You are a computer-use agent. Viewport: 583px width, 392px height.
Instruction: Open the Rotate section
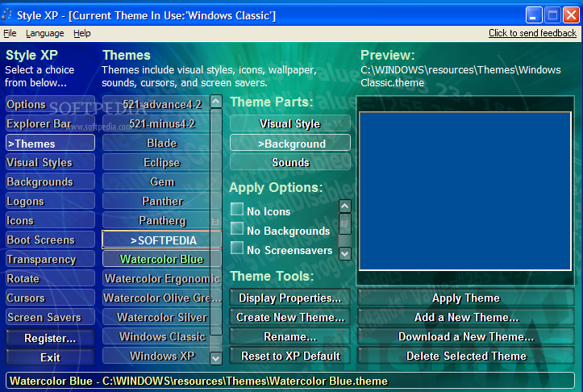(50, 278)
